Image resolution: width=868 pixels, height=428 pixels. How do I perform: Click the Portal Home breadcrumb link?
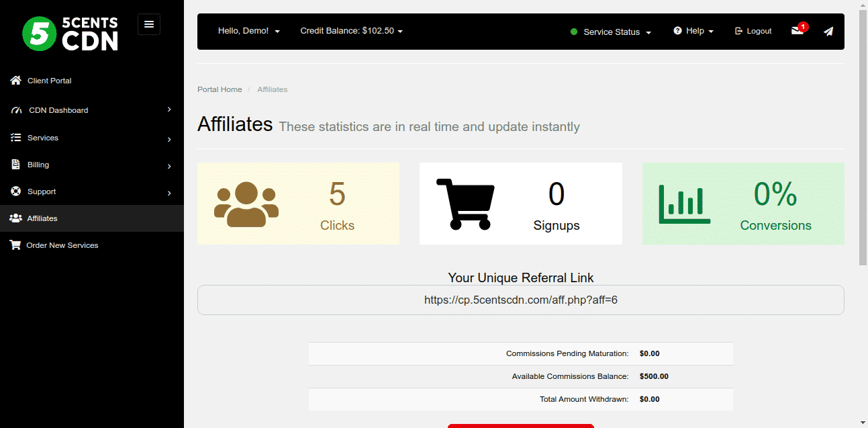tap(220, 89)
